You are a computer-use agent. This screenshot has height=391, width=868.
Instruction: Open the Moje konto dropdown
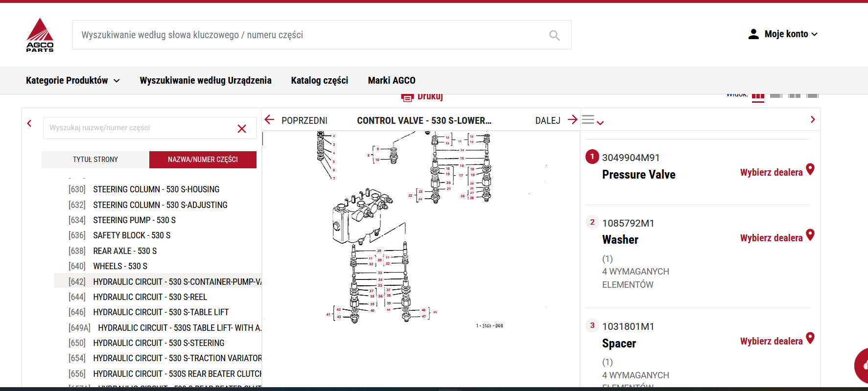tap(783, 34)
